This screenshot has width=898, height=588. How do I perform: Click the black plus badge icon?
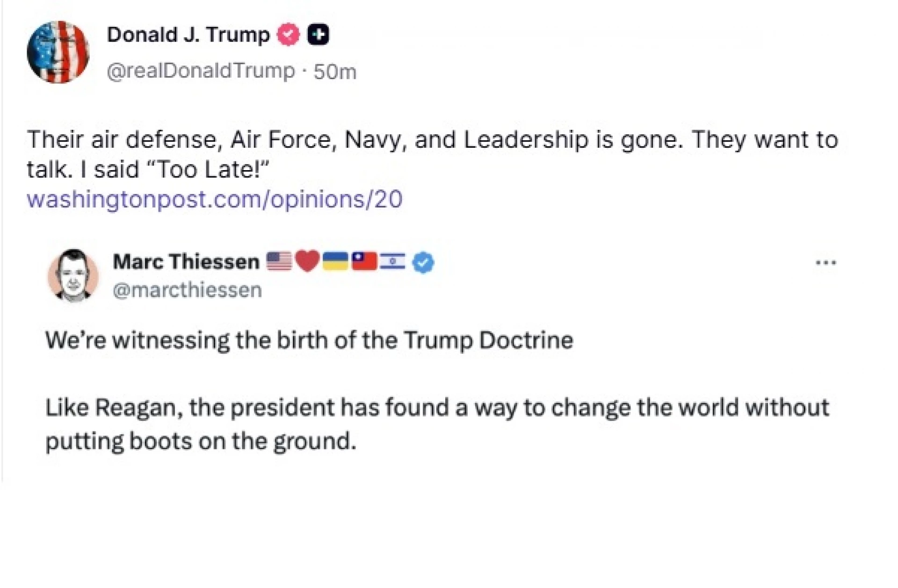318,35
